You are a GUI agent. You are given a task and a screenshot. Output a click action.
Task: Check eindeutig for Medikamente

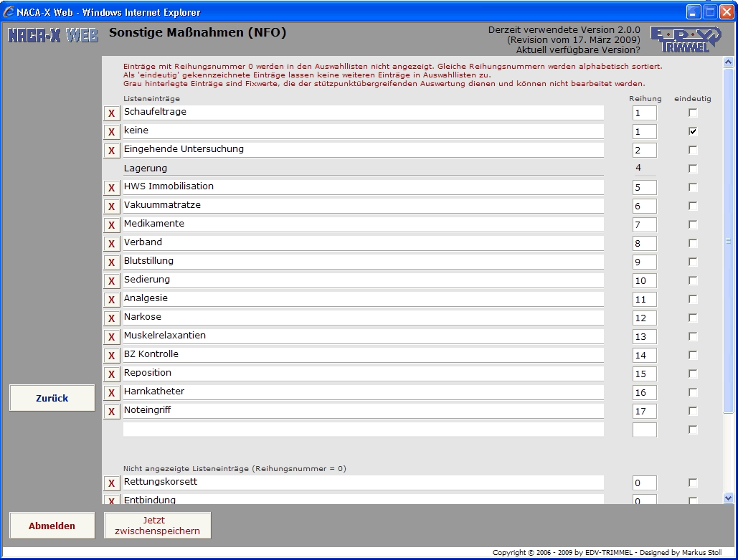click(693, 224)
